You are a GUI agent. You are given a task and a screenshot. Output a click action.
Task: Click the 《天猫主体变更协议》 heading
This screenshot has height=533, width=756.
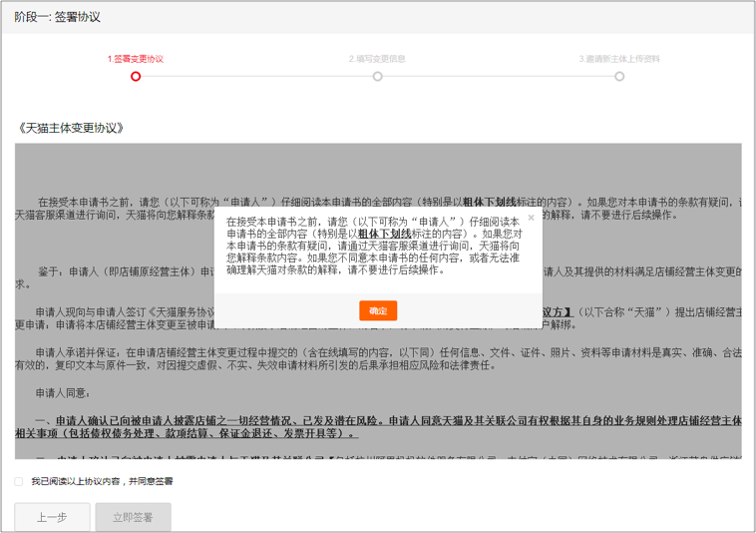[71, 128]
